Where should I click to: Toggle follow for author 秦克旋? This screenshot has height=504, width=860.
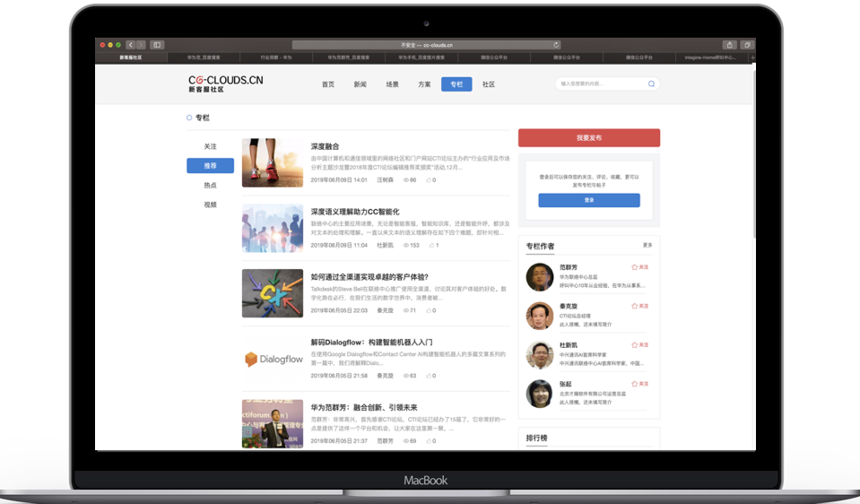[640, 306]
